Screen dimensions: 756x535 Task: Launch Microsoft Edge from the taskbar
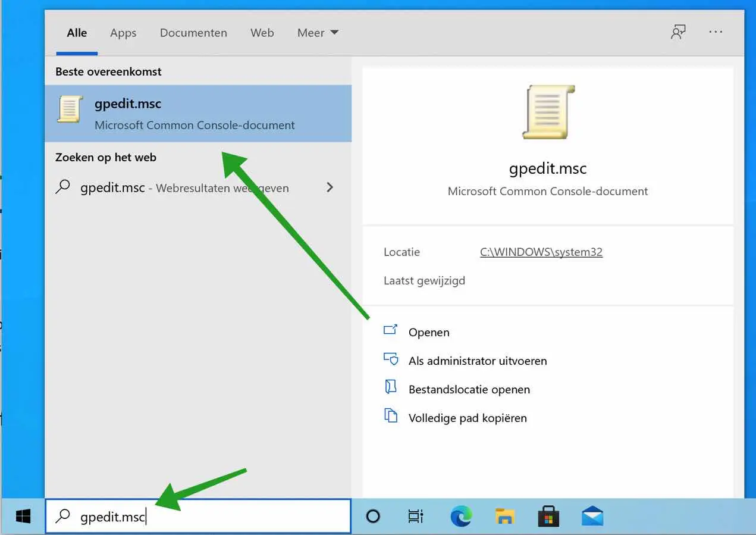click(461, 517)
